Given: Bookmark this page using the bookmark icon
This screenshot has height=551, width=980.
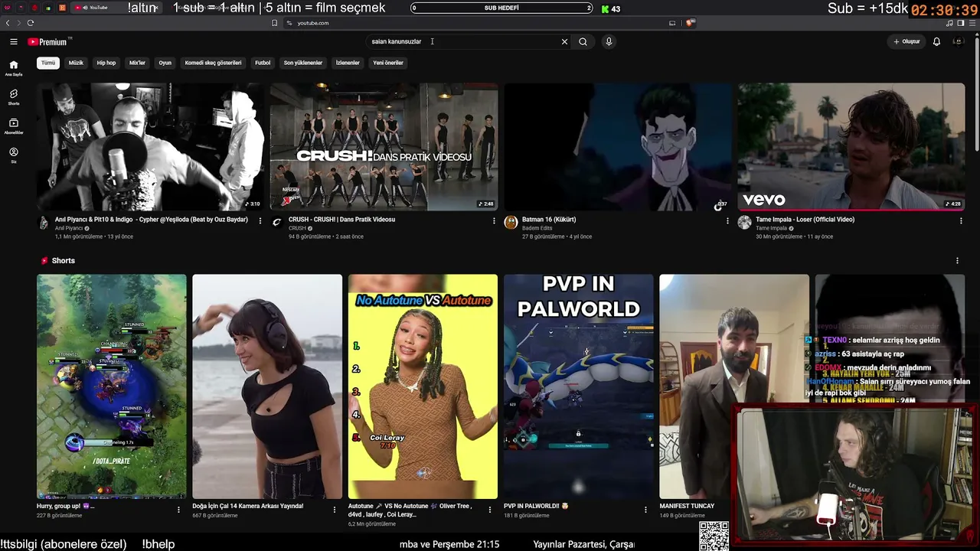Looking at the screenshot, I should [x=274, y=23].
